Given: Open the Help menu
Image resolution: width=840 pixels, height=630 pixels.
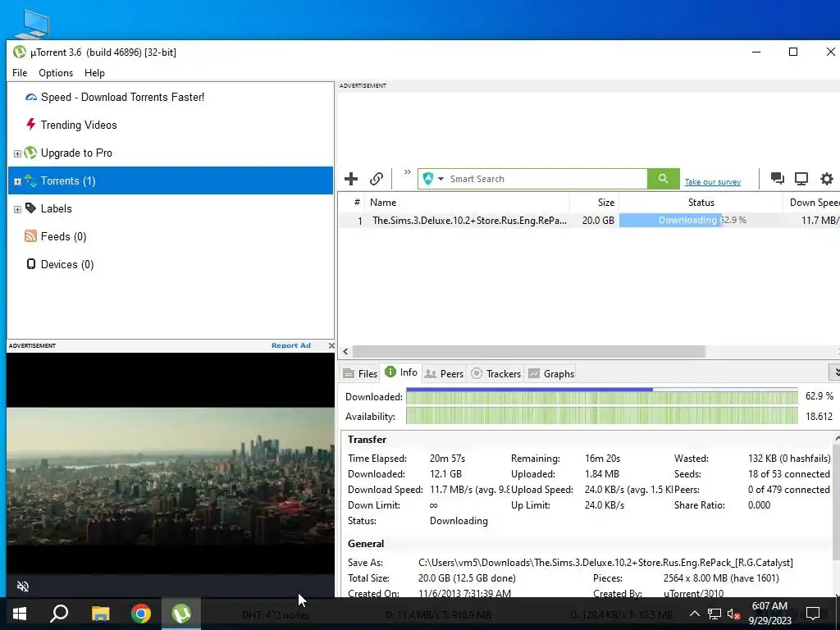Looking at the screenshot, I should pos(94,73).
